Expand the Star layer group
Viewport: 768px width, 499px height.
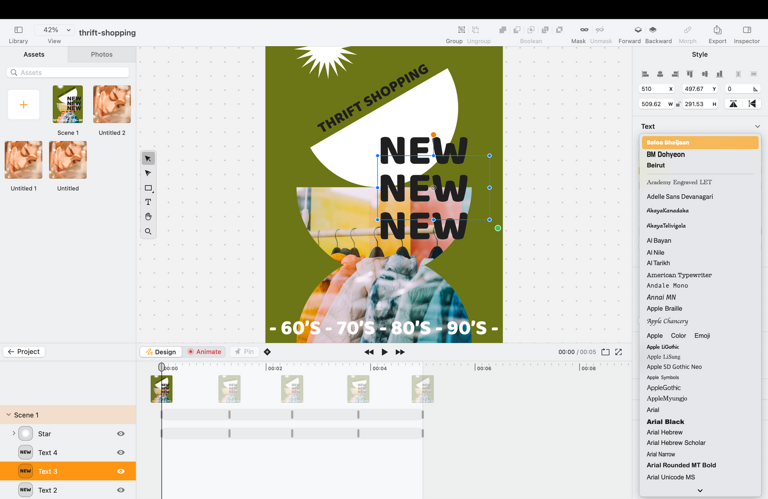pyautogui.click(x=14, y=433)
